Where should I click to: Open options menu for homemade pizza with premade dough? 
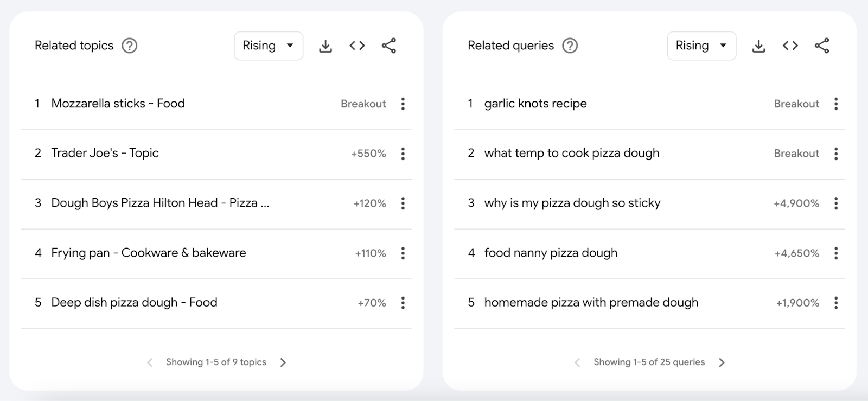tap(836, 303)
